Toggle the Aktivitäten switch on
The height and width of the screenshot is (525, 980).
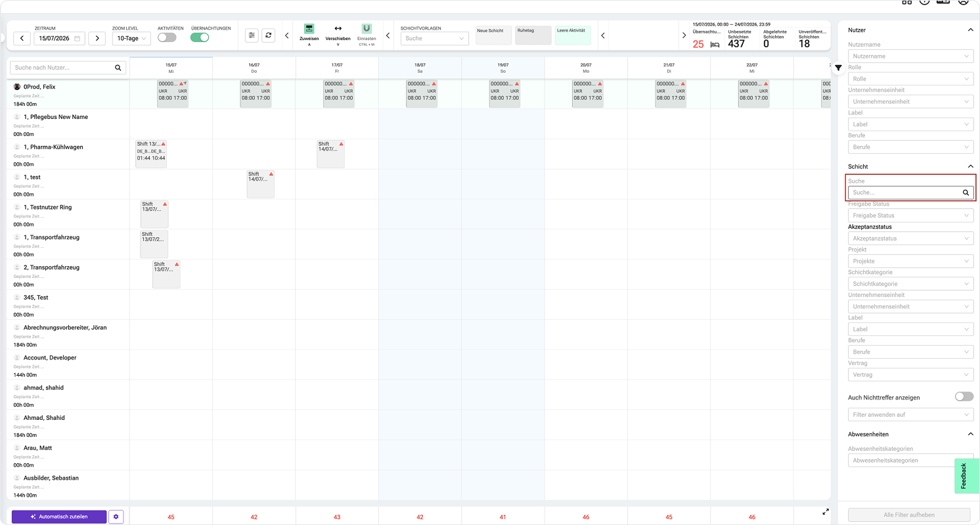167,37
